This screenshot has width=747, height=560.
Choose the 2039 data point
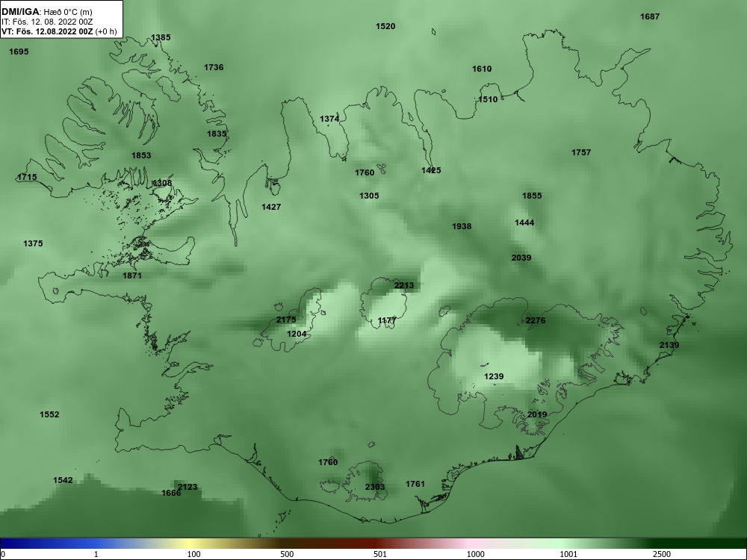tap(521, 258)
